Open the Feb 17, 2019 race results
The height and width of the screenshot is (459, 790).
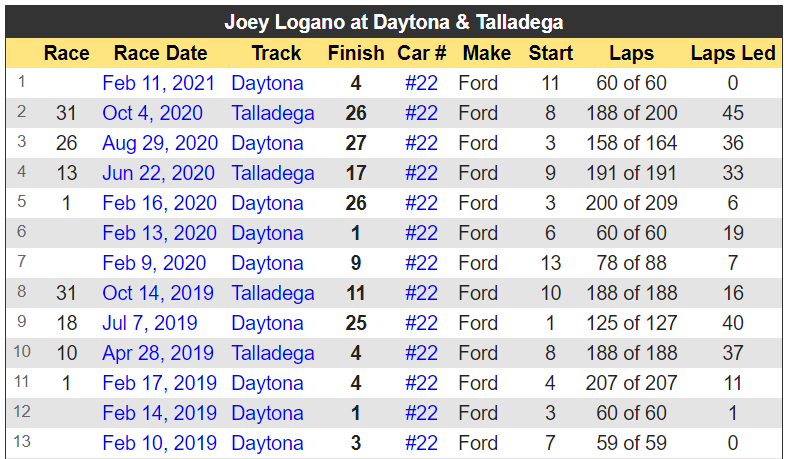pos(159,383)
